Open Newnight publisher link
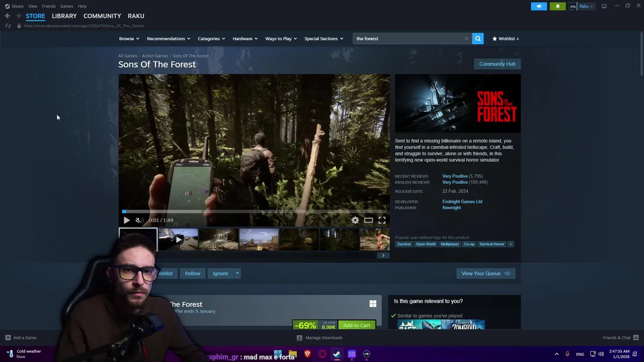Image resolution: width=644 pixels, height=362 pixels. click(x=451, y=208)
